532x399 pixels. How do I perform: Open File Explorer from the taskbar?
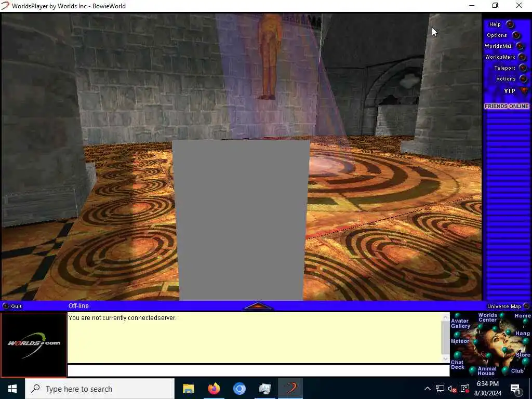tap(188, 389)
